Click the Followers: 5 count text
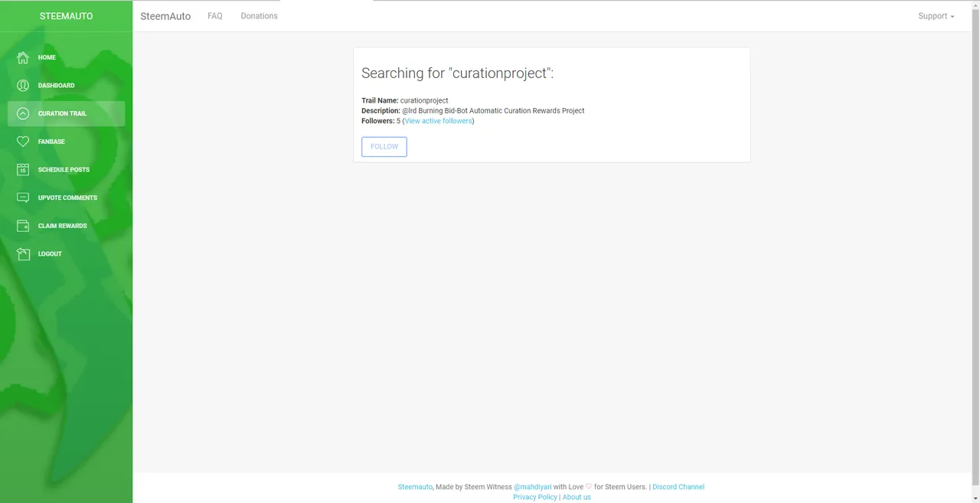 pyautogui.click(x=381, y=121)
